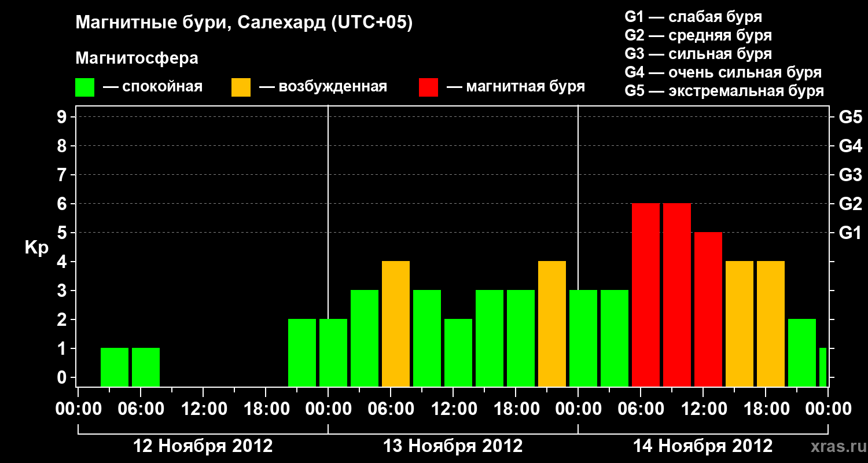Click legend line G5 — экстремальная буря
868x463 pixels.
point(724,91)
